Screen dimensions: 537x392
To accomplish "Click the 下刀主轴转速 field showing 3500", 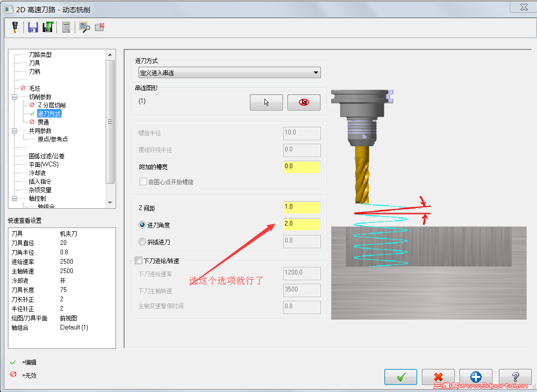I will 302,290.
